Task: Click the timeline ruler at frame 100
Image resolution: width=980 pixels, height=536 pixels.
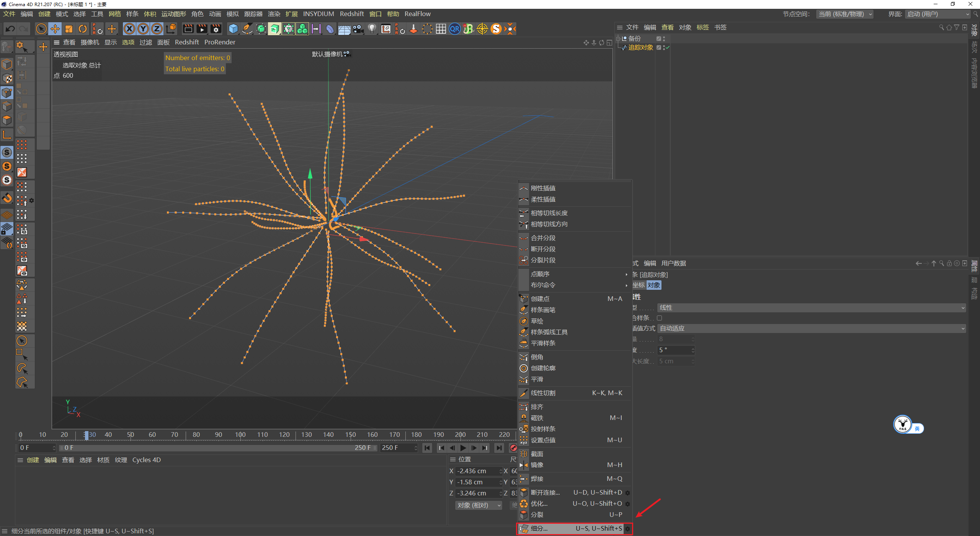Action: [240, 435]
